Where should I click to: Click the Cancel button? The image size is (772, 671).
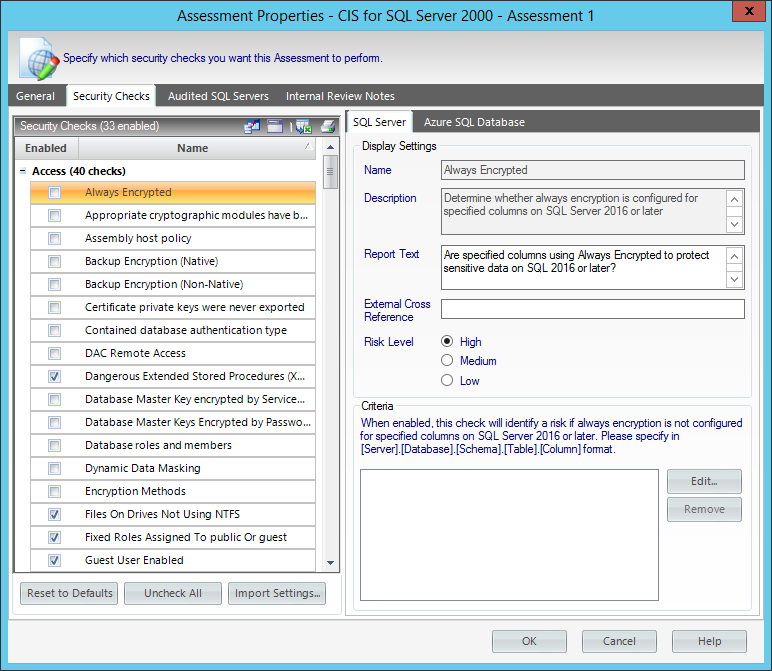(x=619, y=641)
